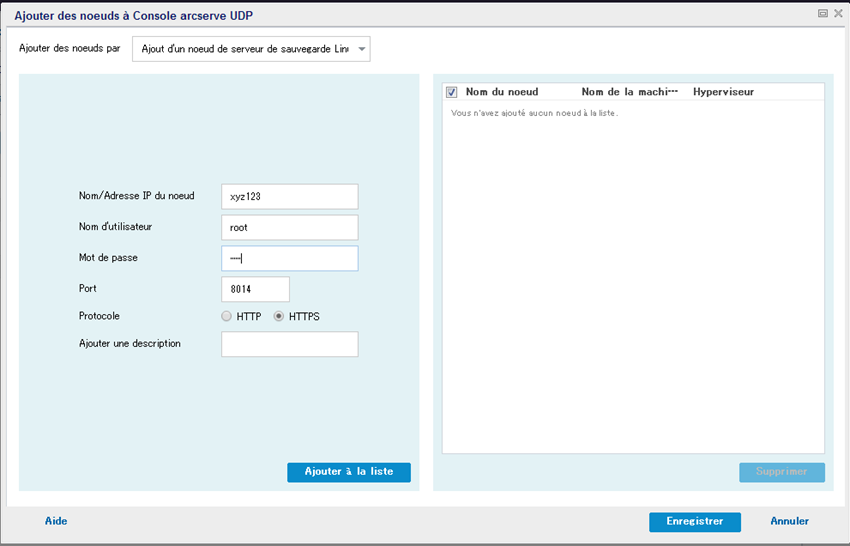The height and width of the screenshot is (546, 850).
Task: Click the Mot de passe field
Action: point(289,258)
